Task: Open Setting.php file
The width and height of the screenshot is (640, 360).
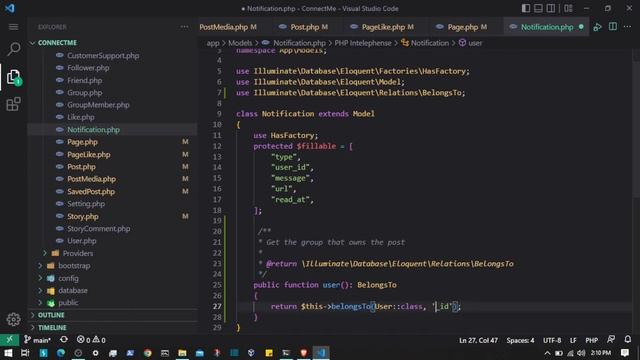Action: 86,204
